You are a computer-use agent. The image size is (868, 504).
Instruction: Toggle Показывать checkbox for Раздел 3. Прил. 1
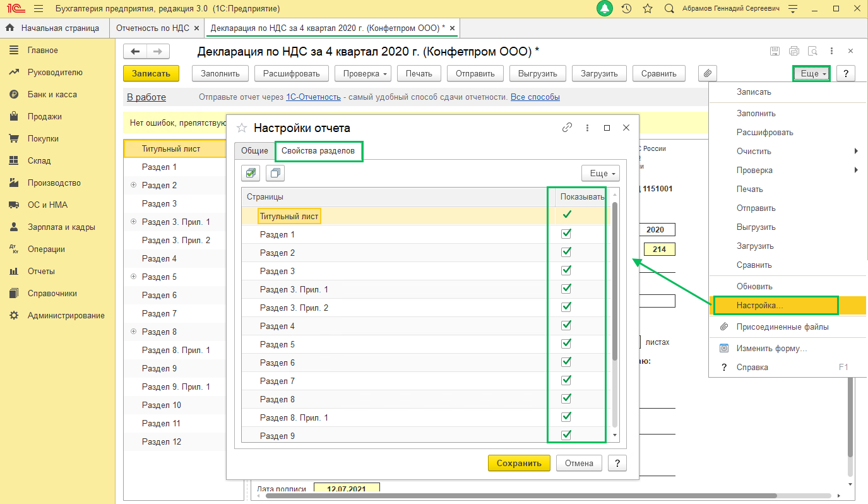(566, 289)
